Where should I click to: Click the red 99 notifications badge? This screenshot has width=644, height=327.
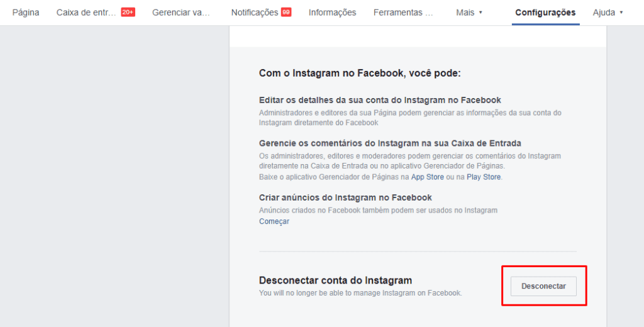point(286,13)
